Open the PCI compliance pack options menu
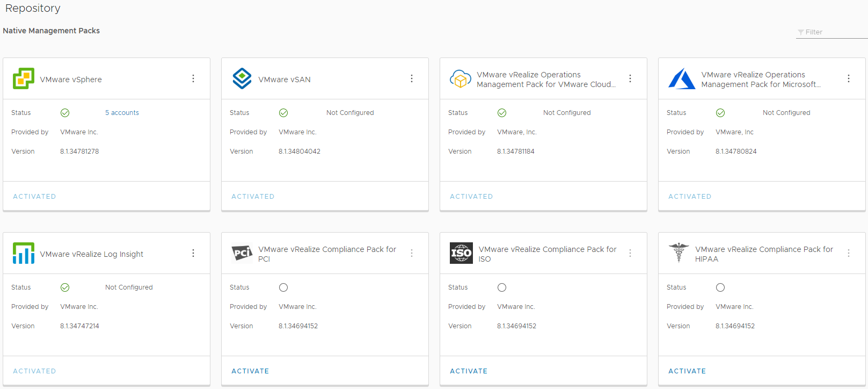 [x=412, y=253]
